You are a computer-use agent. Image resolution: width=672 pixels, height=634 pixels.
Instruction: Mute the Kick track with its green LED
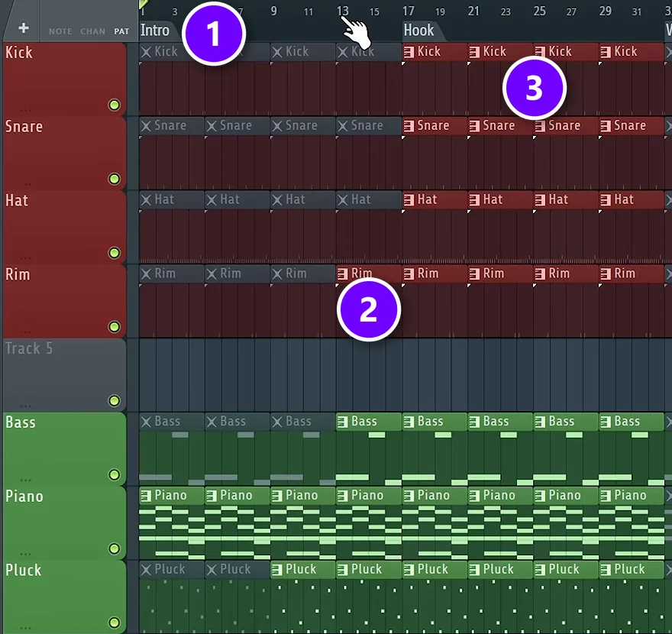click(x=114, y=105)
